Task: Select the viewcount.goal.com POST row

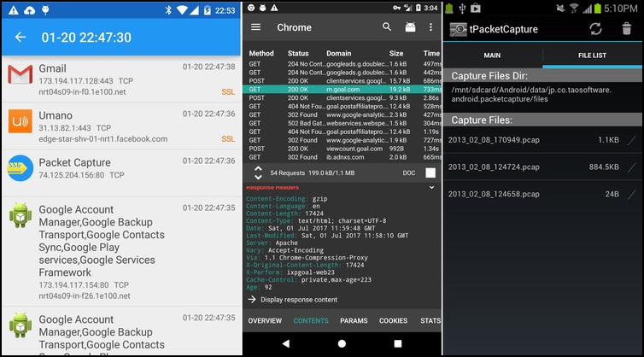Action: [x=342, y=149]
